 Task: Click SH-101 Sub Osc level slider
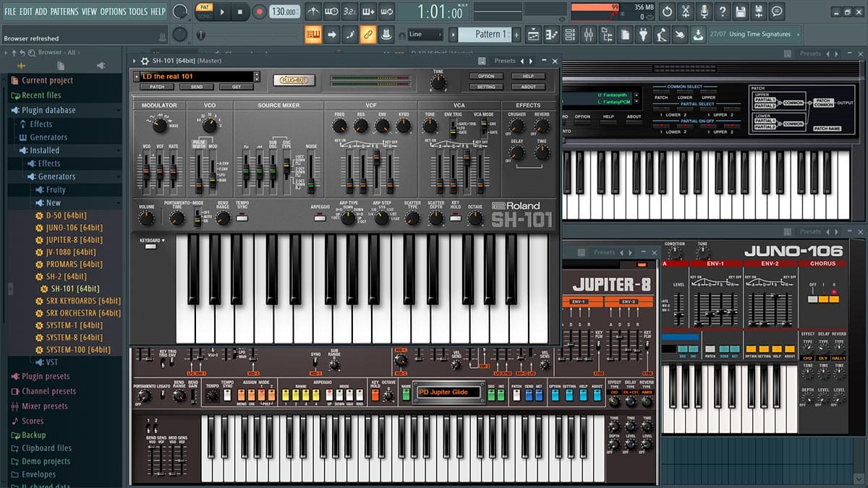(x=273, y=172)
